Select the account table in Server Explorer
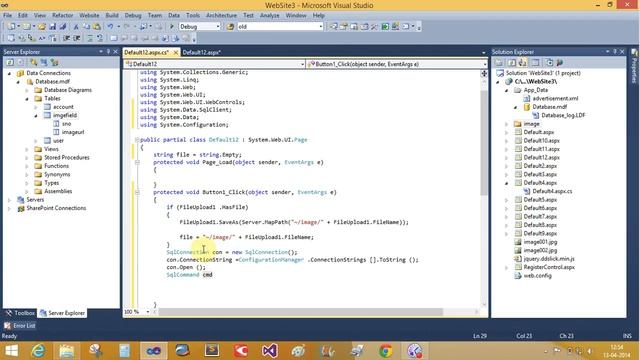Image resolution: width=640 pixels, height=360 pixels. pos(63,107)
